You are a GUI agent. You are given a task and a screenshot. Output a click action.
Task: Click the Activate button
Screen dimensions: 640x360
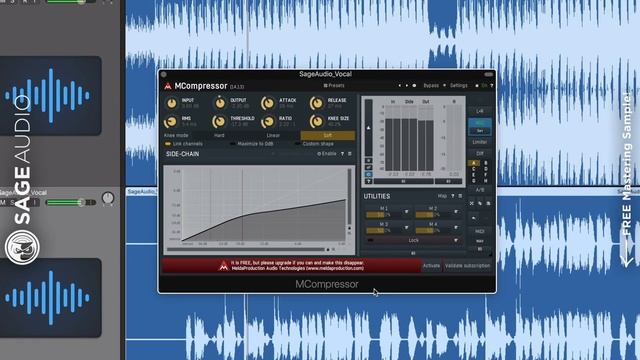tap(431, 266)
